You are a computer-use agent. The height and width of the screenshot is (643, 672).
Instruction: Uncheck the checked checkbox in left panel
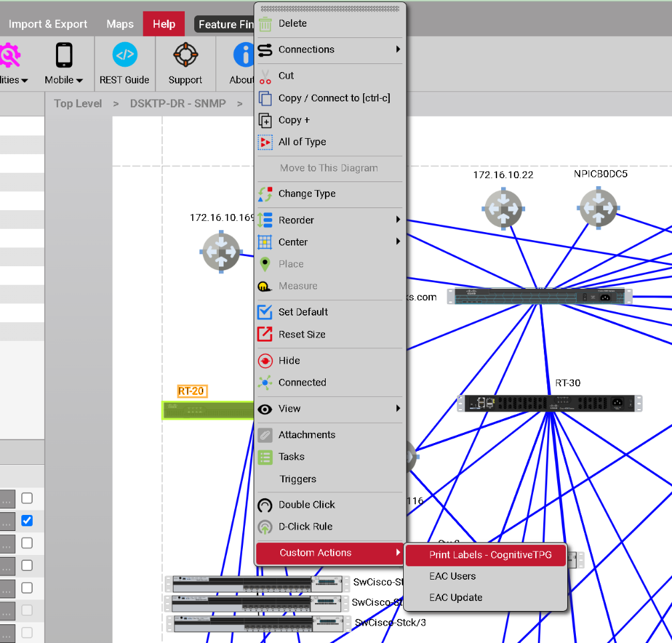(x=27, y=520)
